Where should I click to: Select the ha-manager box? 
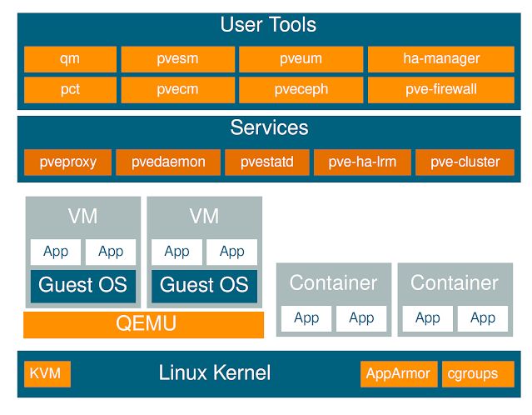tap(441, 59)
